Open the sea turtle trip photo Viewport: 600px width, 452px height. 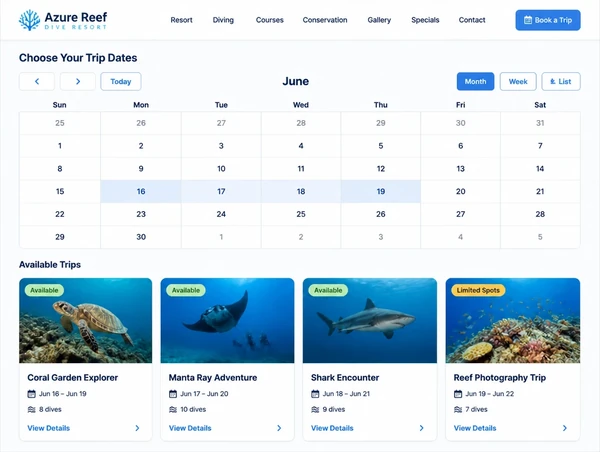(86, 321)
